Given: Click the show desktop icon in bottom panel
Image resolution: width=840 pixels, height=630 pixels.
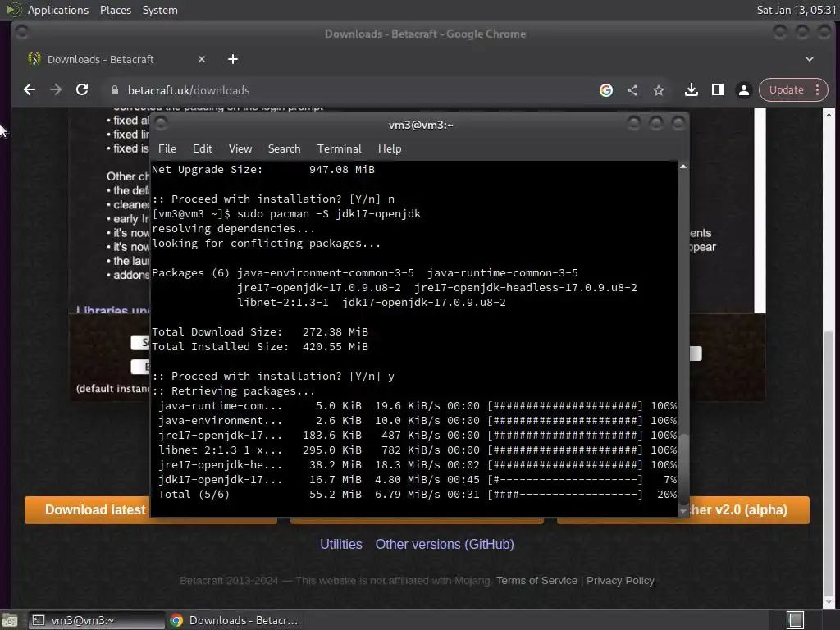Looking at the screenshot, I should tap(10, 620).
